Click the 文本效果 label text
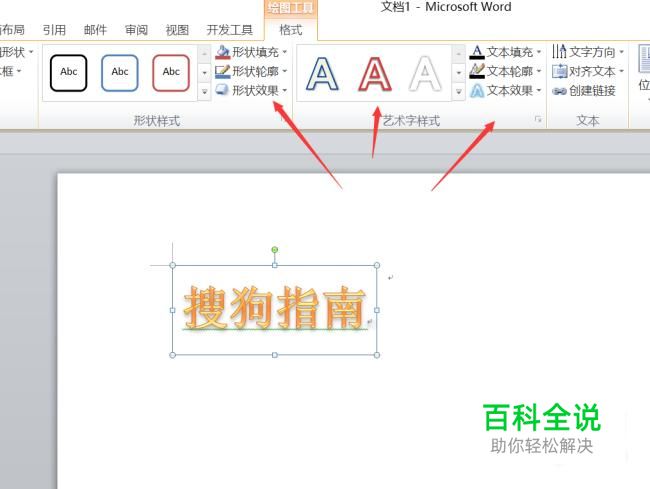This screenshot has width=650, height=489. click(x=510, y=90)
